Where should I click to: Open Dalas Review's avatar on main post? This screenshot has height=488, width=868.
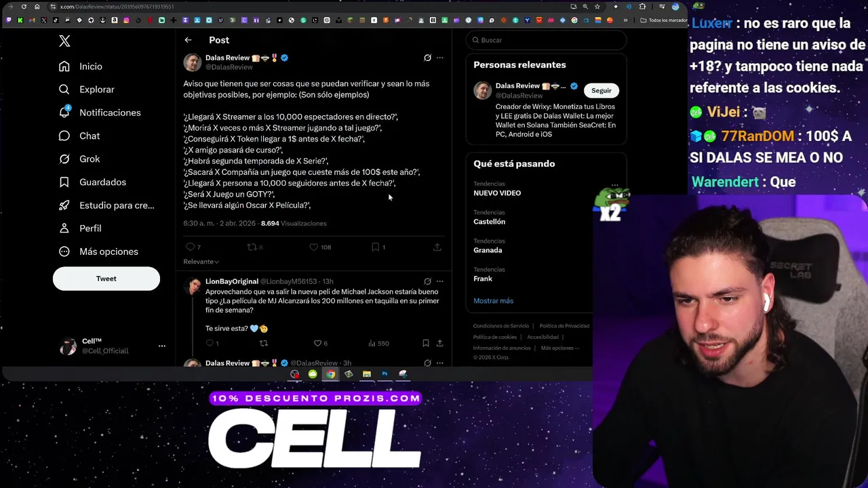point(193,62)
